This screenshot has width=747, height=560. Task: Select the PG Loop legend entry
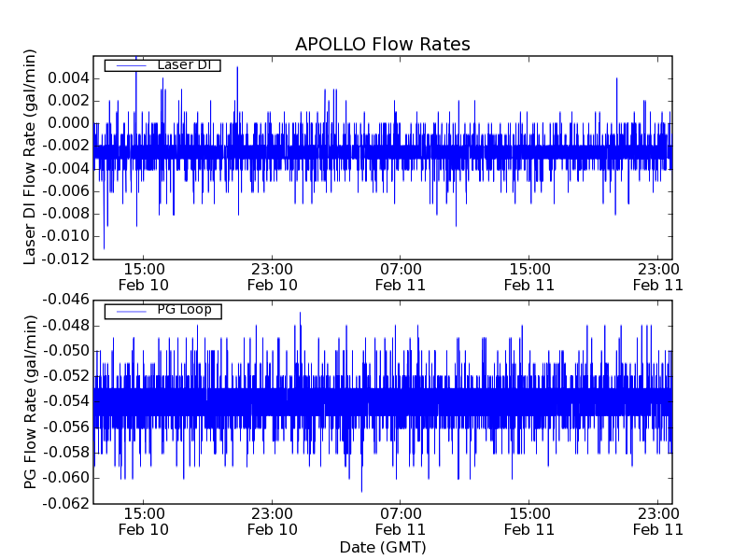click(x=184, y=310)
